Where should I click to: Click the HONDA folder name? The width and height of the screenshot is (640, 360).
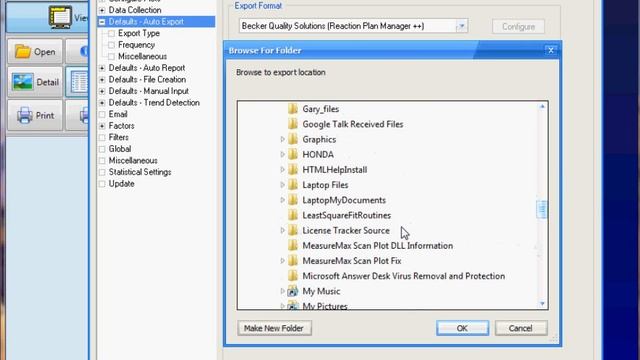318,155
